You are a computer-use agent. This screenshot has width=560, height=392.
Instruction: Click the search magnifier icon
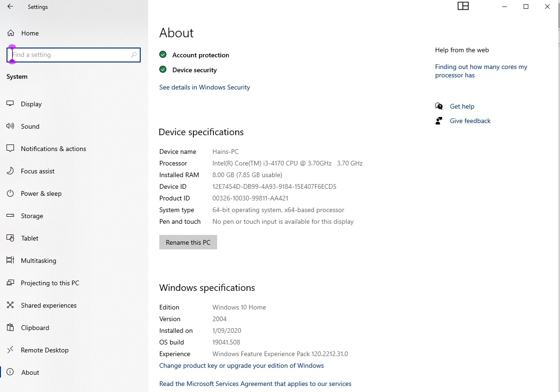click(x=134, y=55)
